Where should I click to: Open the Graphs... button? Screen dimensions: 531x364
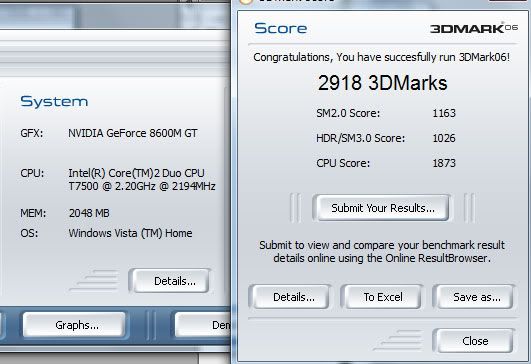click(x=75, y=325)
